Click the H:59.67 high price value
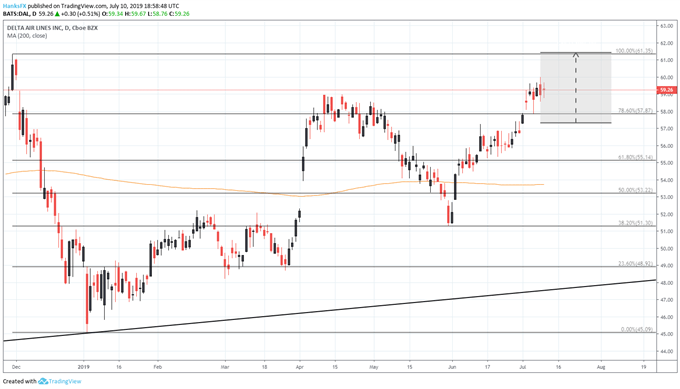Image resolution: width=680 pixels, height=389 pixels. 134,13
